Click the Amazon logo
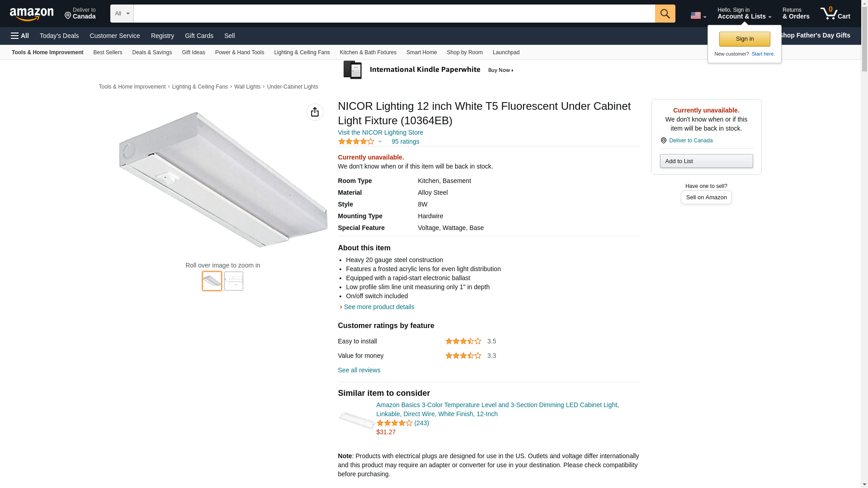The height and width of the screenshot is (488, 868). point(32,14)
